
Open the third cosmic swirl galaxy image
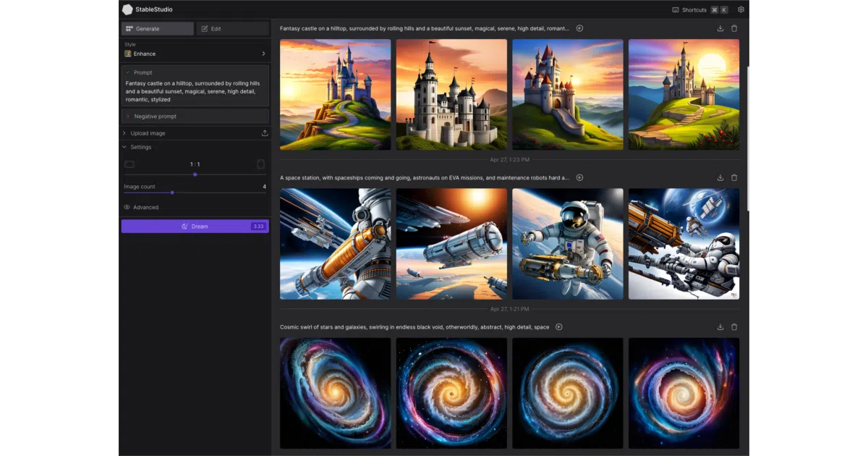point(568,393)
